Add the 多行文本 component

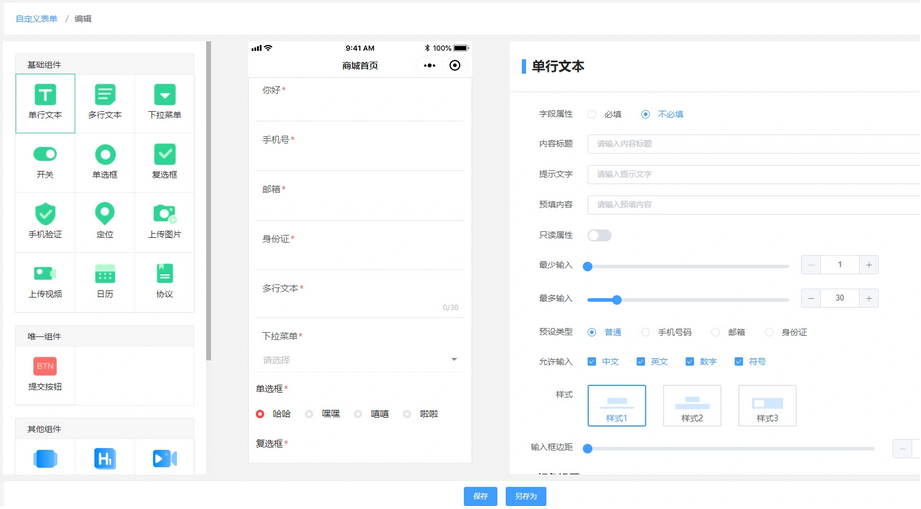[x=105, y=95]
